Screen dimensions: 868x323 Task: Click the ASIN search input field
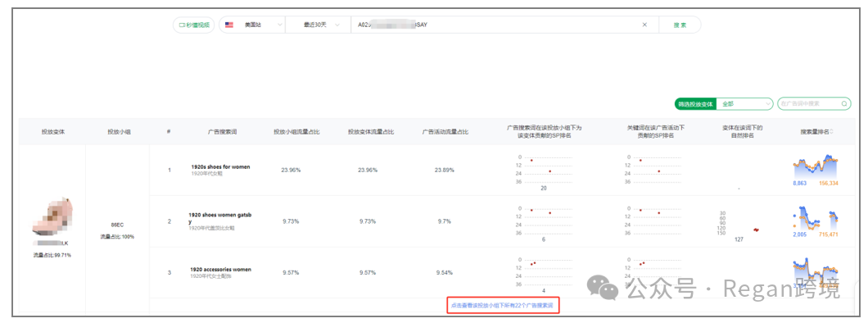[496, 25]
